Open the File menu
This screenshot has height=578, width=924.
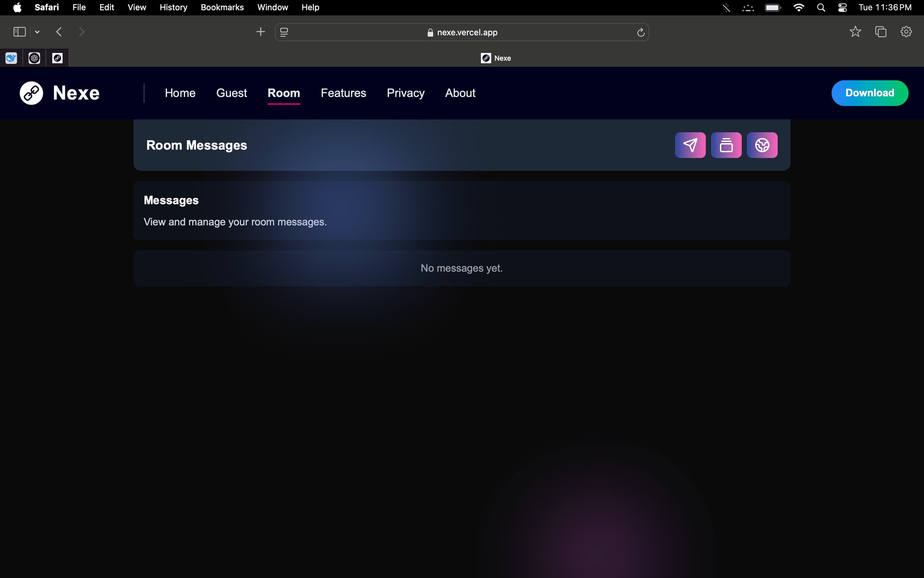click(79, 7)
